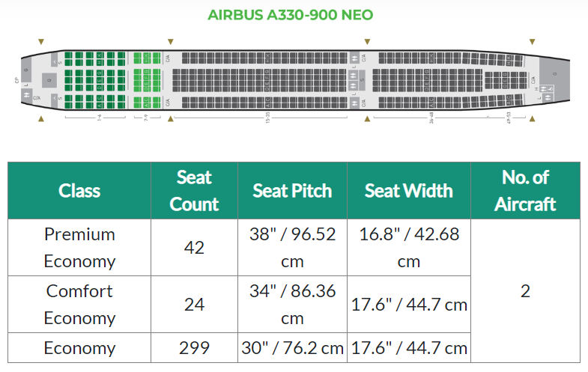Click the mid-cabin stowage box labeled S
Viewport: 588px width, 372px height.
362,80
